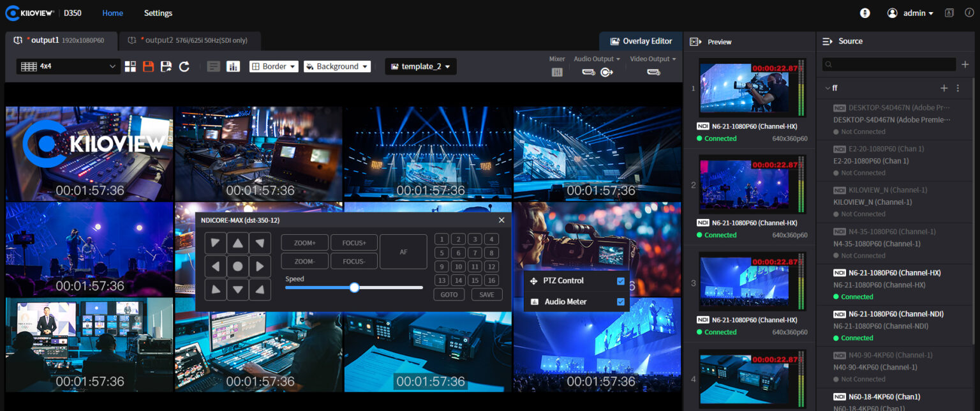Image resolution: width=980 pixels, height=411 pixels.
Task: Open the 4x4 layout dropdown
Action: pos(68,66)
